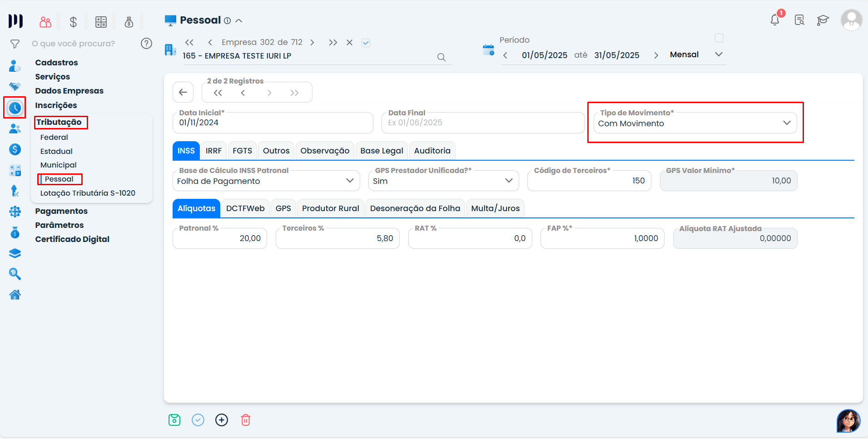Viewport: 868px width, 439px height.
Task: Open Lotação Tributária S-1020 menu item
Action: click(88, 193)
